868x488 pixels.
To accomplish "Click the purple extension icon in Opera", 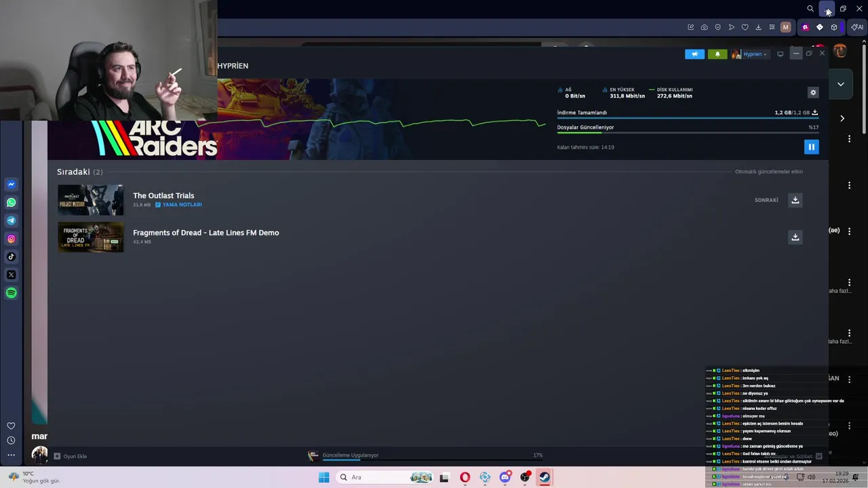I will coord(805,27).
